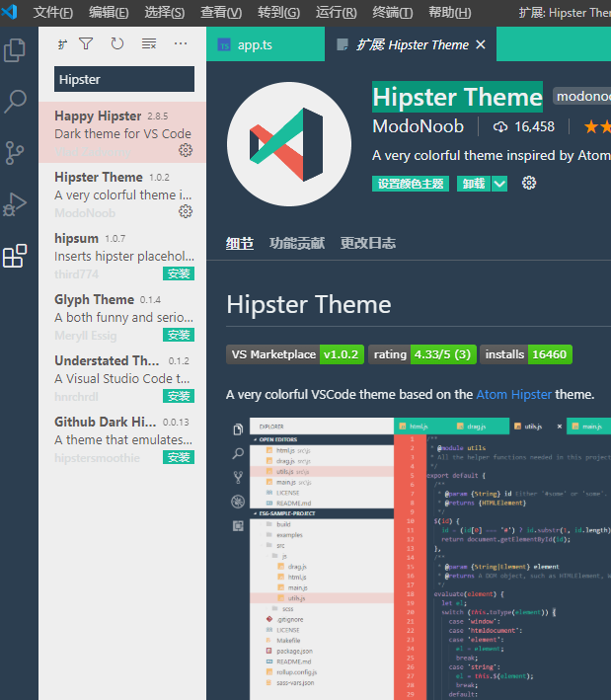Click the filter extensions funnel icon
Image resolution: width=611 pixels, height=700 pixels.
[x=86, y=43]
